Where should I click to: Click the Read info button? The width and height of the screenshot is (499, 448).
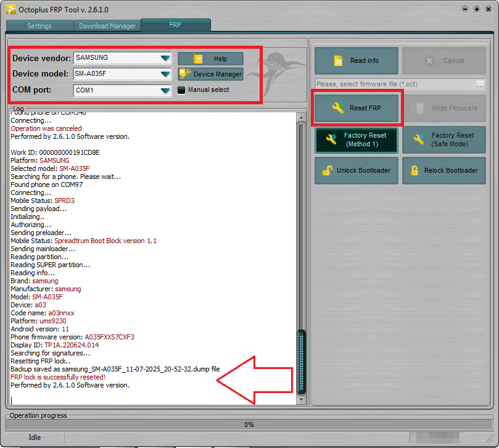[x=357, y=60]
